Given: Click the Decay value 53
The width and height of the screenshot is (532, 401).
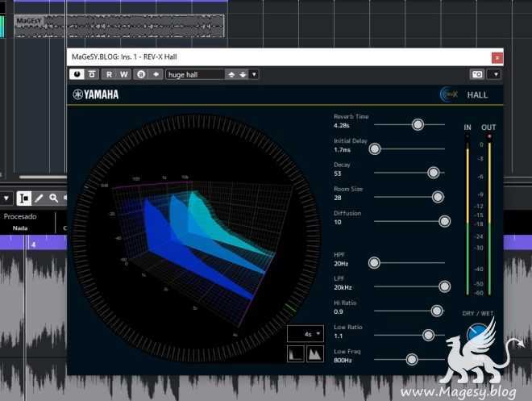Looking at the screenshot, I should click(x=337, y=173).
